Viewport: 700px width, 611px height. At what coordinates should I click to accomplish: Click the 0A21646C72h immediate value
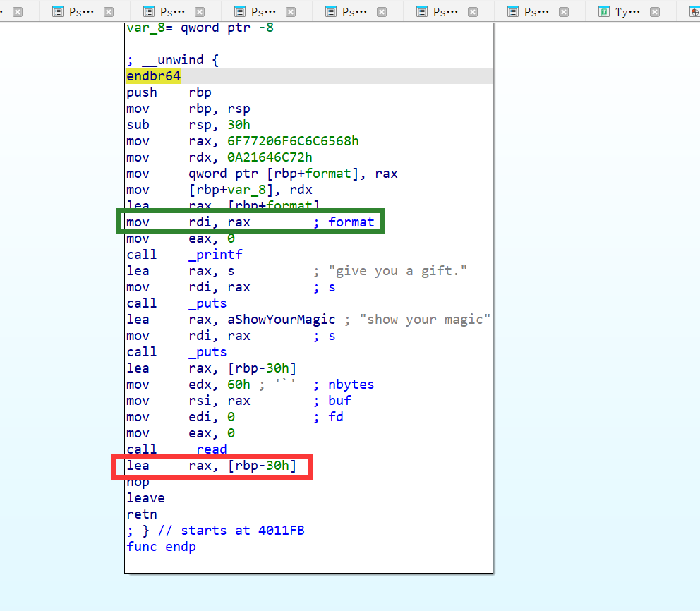[270, 157]
